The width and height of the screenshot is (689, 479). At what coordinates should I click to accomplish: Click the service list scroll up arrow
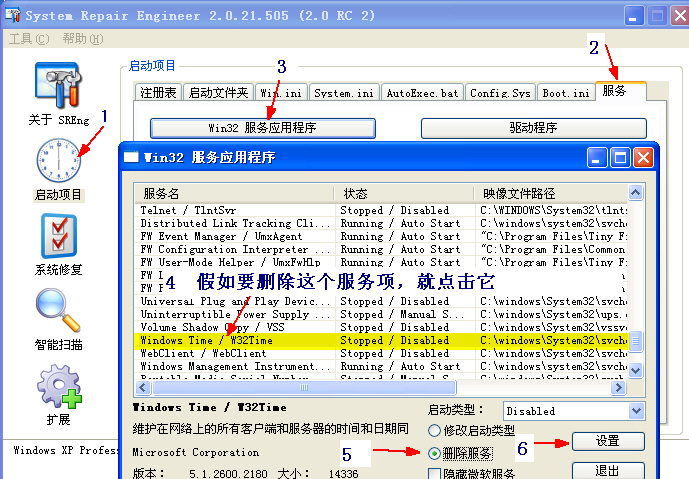635,192
